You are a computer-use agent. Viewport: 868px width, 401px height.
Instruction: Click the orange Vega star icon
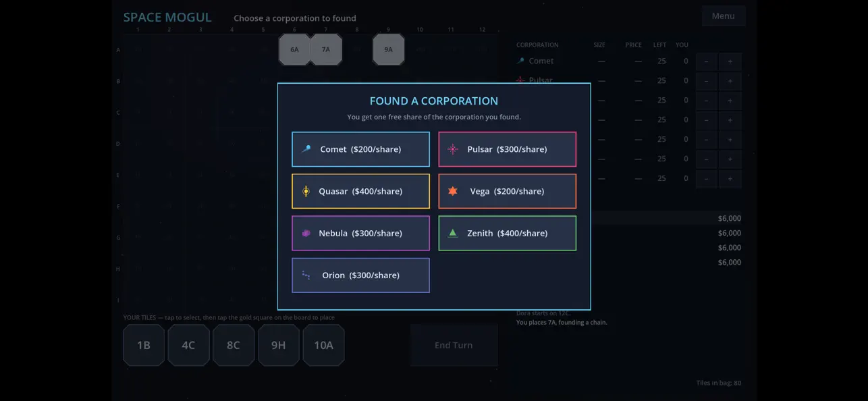pos(453,191)
